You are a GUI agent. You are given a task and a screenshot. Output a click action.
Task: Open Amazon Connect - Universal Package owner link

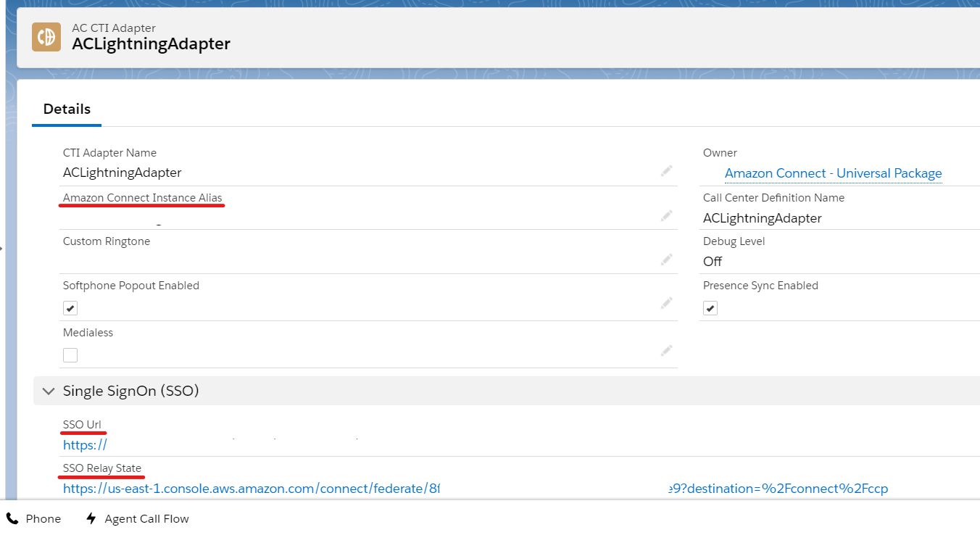pos(834,173)
